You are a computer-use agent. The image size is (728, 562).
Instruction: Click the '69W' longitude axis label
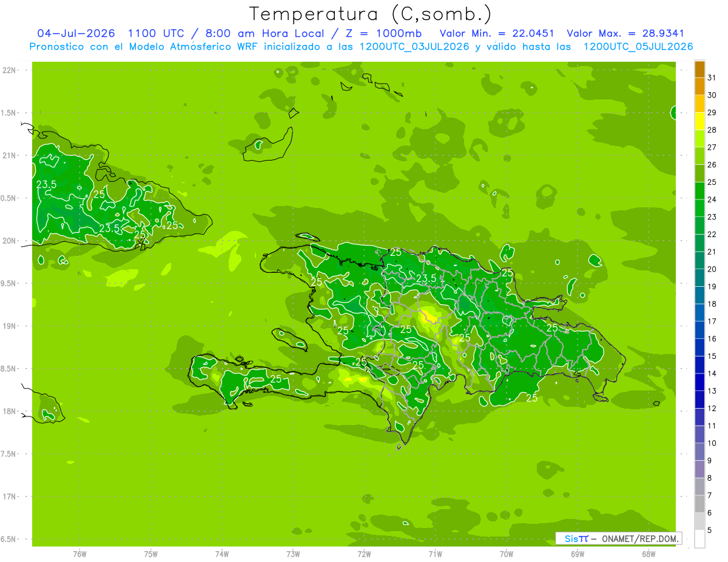[578, 554]
